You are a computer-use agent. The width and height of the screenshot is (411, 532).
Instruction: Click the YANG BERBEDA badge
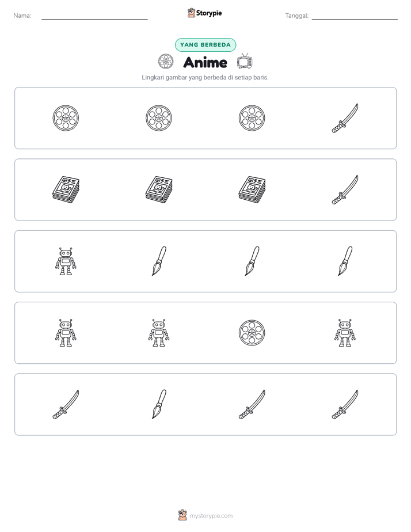(205, 45)
